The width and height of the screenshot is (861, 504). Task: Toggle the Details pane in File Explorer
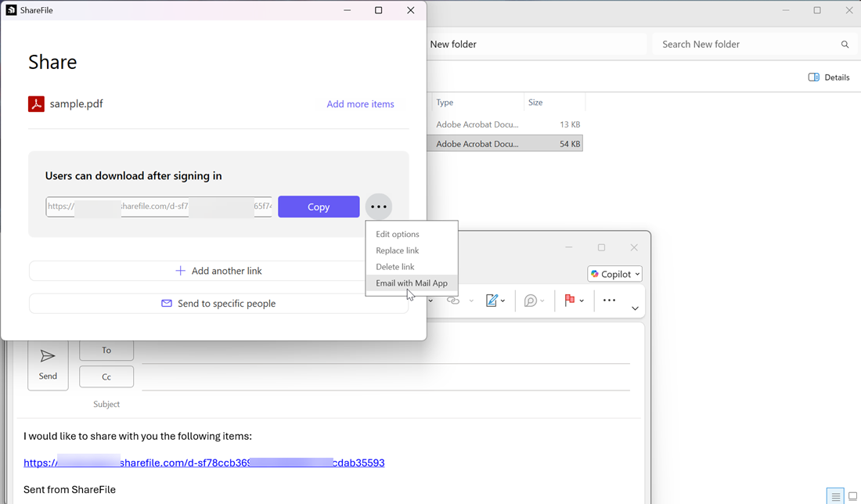pos(829,77)
